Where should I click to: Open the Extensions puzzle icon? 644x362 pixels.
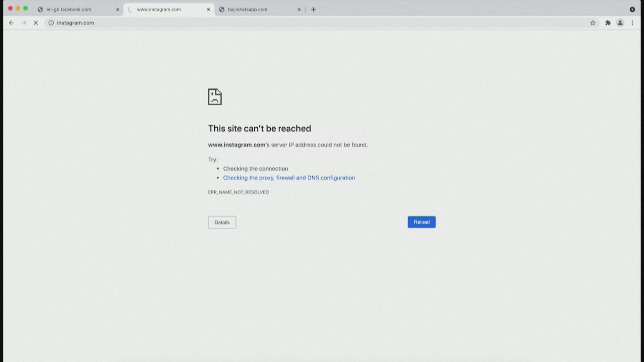(608, 23)
